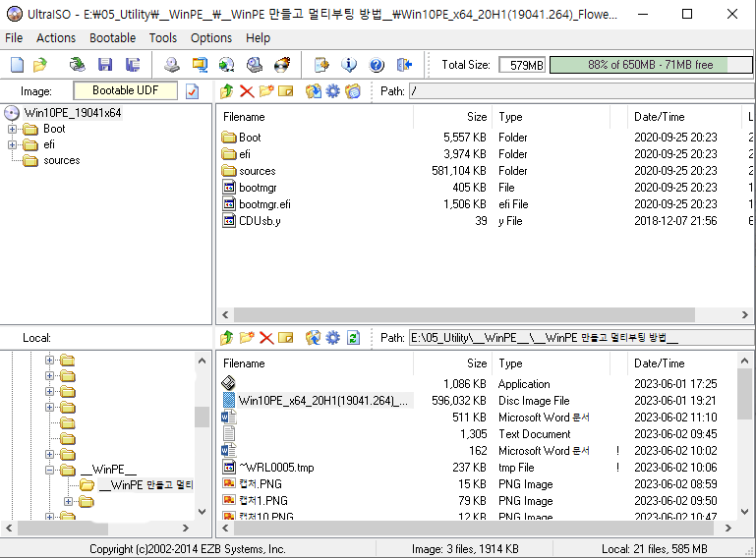Screen dimensions: 756x558
Task: Expand the Boot folder tree node
Action: tap(12, 129)
